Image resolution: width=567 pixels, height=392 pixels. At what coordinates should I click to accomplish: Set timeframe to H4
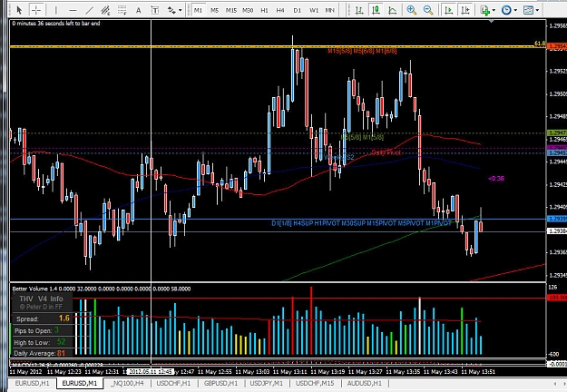pyautogui.click(x=280, y=10)
